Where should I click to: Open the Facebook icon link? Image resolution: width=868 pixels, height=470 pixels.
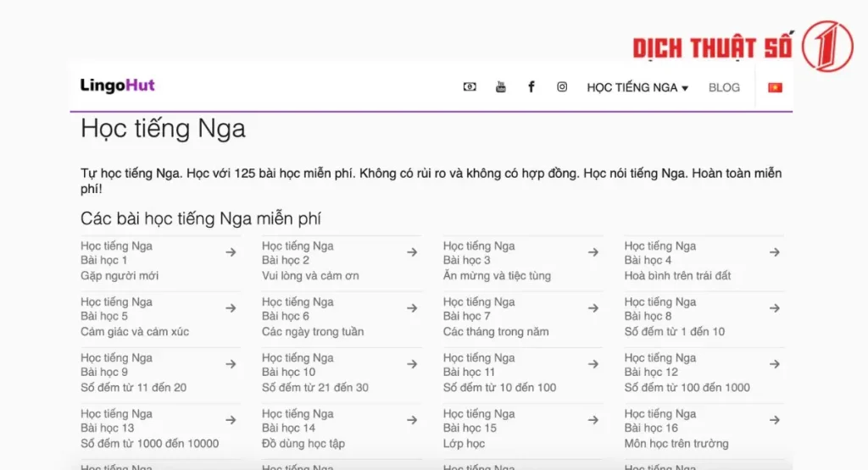tap(531, 87)
